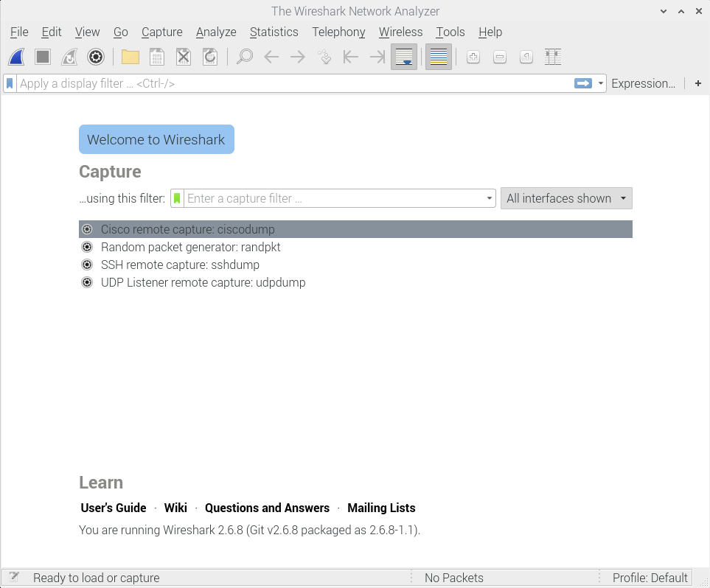Open the Wiki link
Viewport: 710px width, 588px height.
click(175, 508)
